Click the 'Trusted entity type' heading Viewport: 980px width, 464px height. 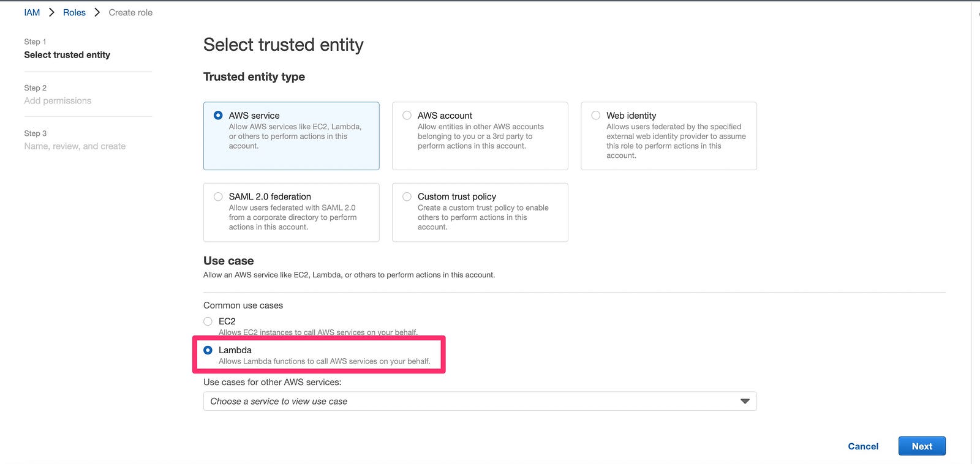pyautogui.click(x=254, y=77)
